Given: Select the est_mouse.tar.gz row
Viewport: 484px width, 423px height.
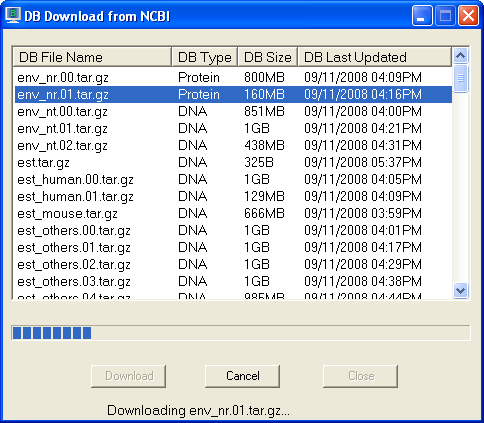Looking at the screenshot, I should coord(233,213).
